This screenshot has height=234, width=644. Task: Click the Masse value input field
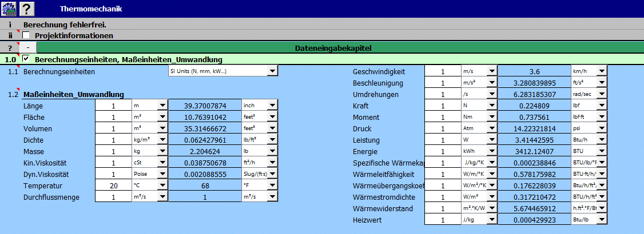pyautogui.click(x=113, y=151)
